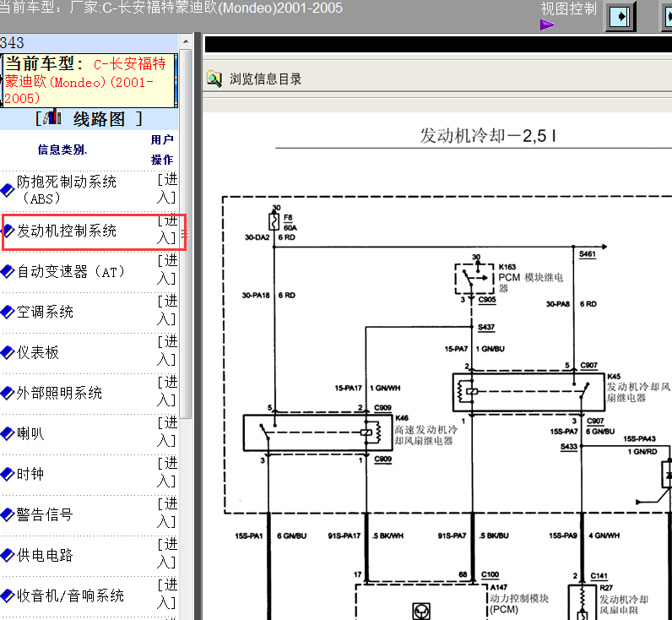Screen dimensions: 672x620
Task: Click the blue book icon beside 外部照明系统
Action: tap(8, 393)
